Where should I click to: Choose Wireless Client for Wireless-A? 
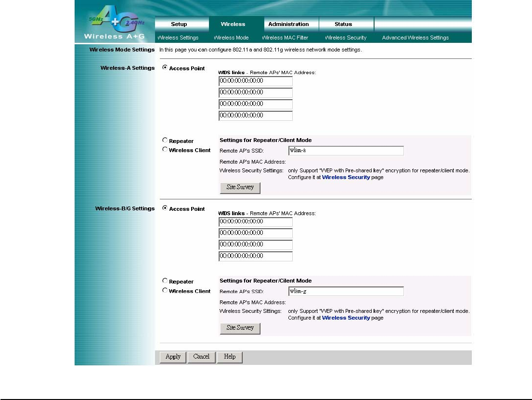(165, 149)
